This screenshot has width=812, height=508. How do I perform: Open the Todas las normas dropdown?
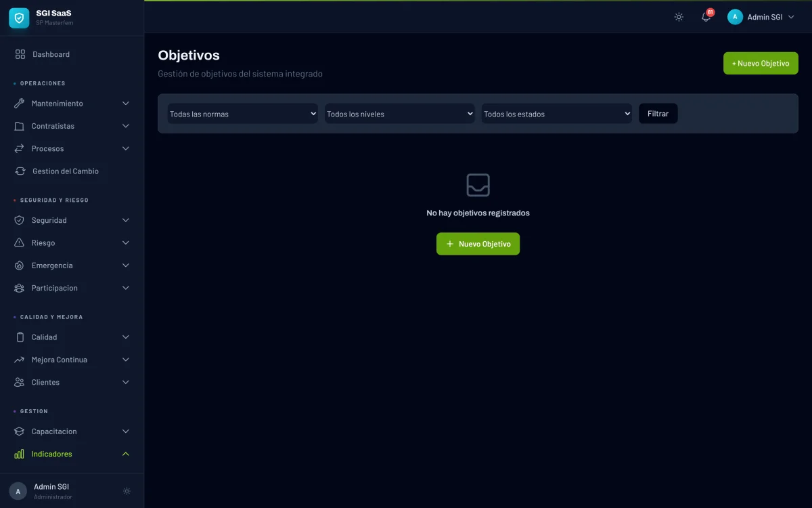point(242,114)
